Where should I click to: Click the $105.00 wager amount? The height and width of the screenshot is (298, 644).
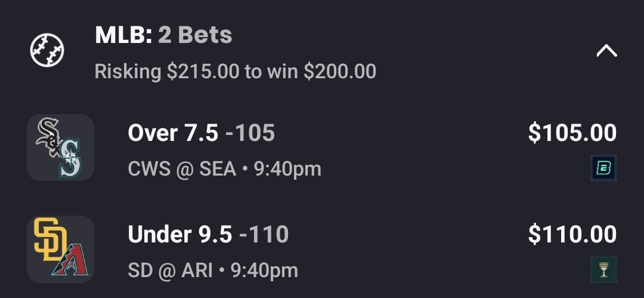tap(572, 133)
